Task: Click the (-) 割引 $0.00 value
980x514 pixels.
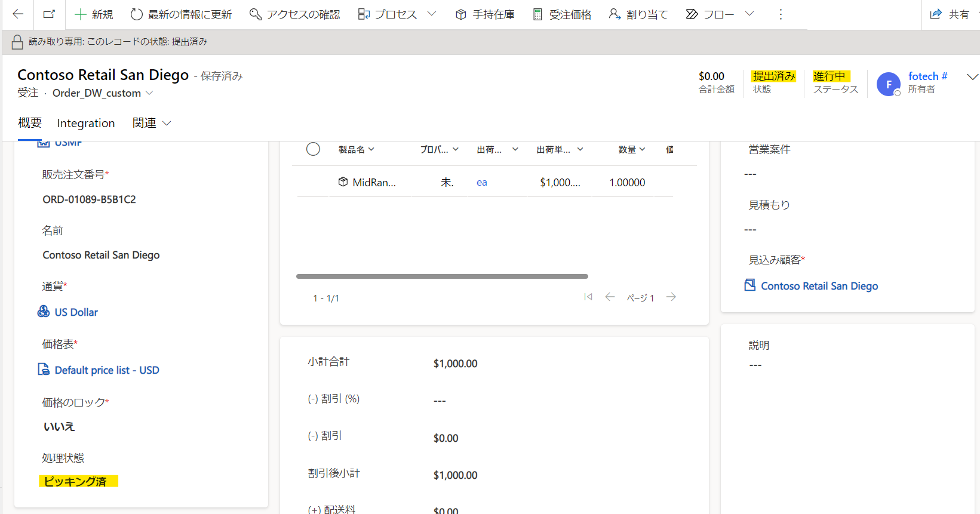Action: pos(446,438)
